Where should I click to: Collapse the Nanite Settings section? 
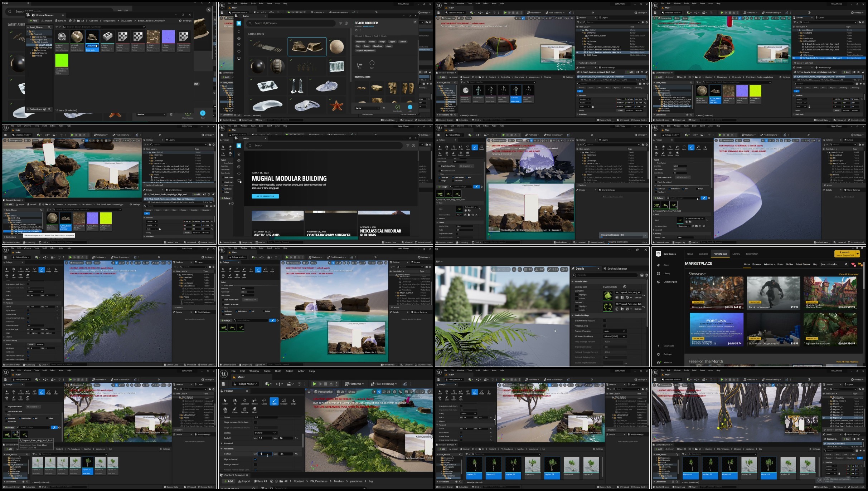click(573, 315)
